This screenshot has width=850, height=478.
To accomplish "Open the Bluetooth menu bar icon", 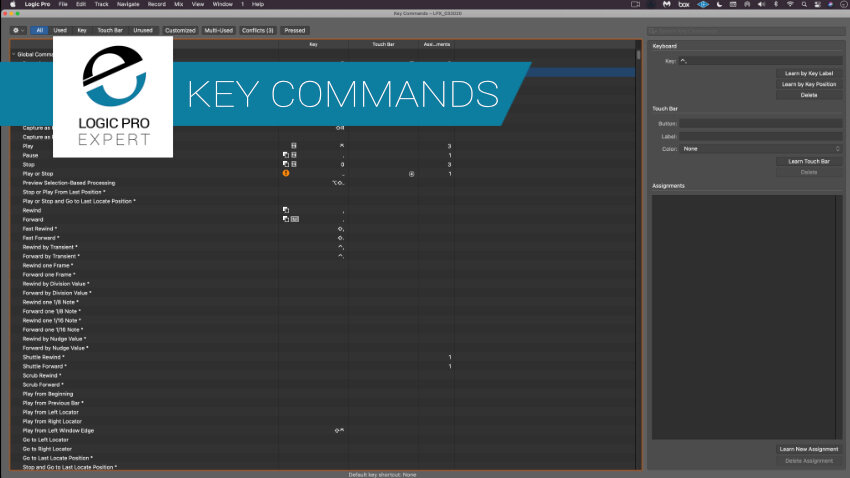I will click(776, 4).
